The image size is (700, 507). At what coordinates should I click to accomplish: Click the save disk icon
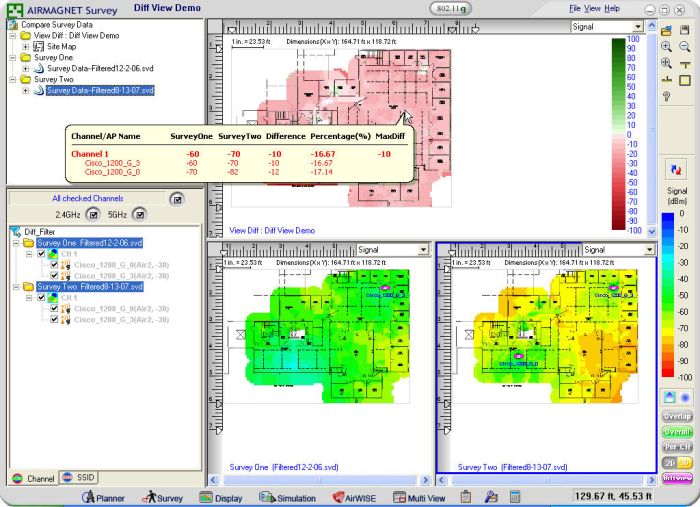(685, 31)
